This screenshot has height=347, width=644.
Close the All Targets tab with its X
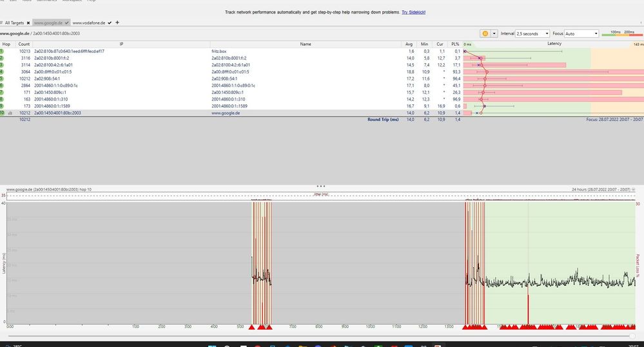pos(28,23)
